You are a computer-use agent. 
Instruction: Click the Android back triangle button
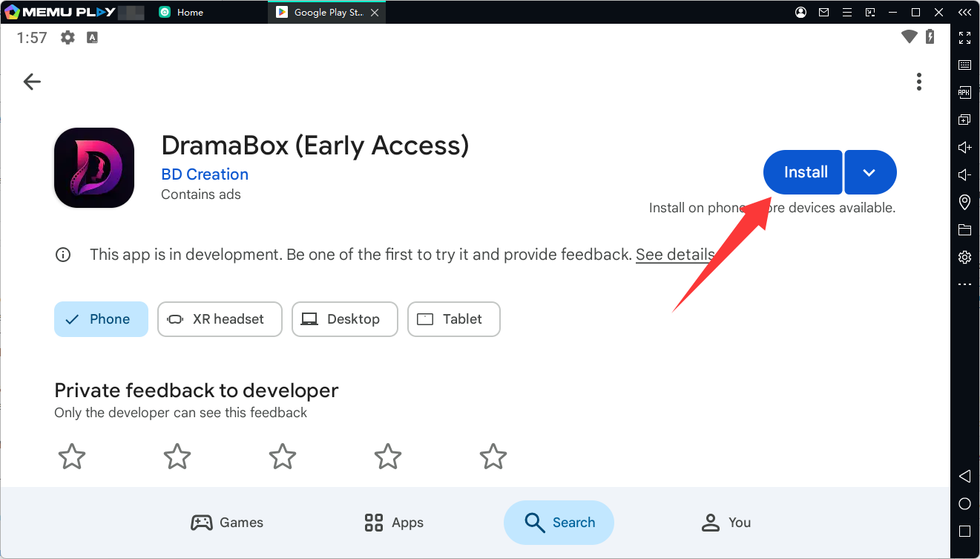[x=964, y=476]
